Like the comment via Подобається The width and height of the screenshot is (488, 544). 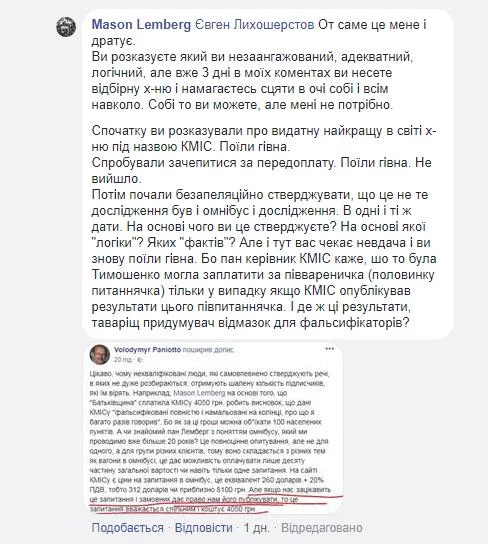click(128, 528)
